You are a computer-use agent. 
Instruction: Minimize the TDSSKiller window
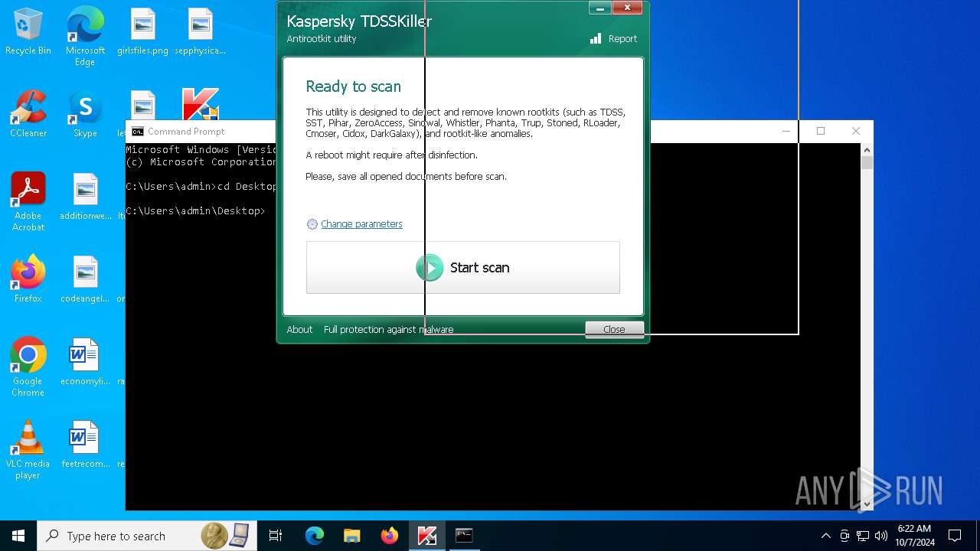point(600,8)
